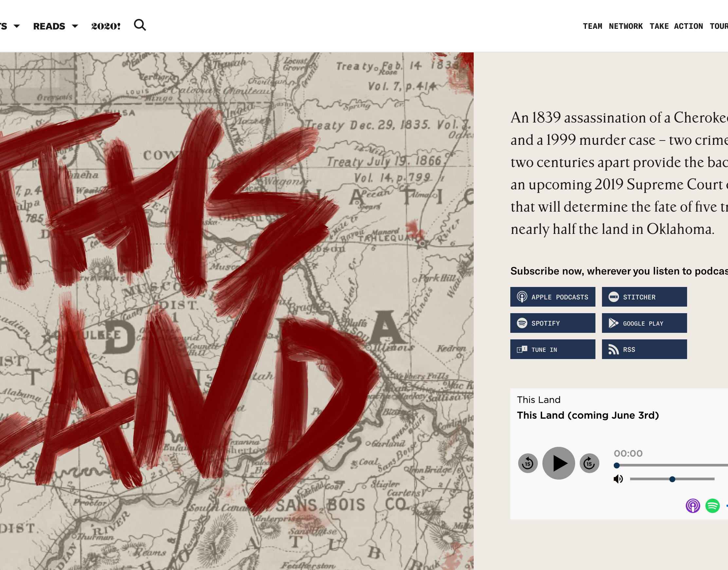This screenshot has width=728, height=570.
Task: Open the Take Action link
Action: [x=676, y=26]
